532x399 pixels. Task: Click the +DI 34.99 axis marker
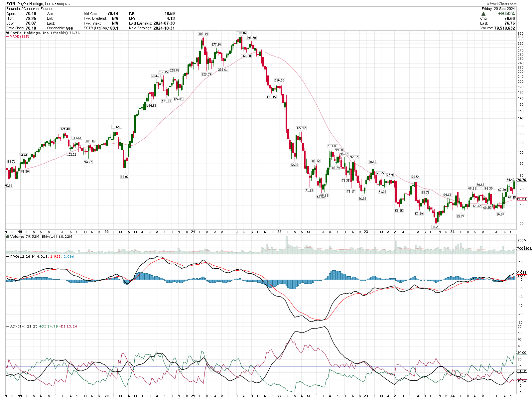522,353
